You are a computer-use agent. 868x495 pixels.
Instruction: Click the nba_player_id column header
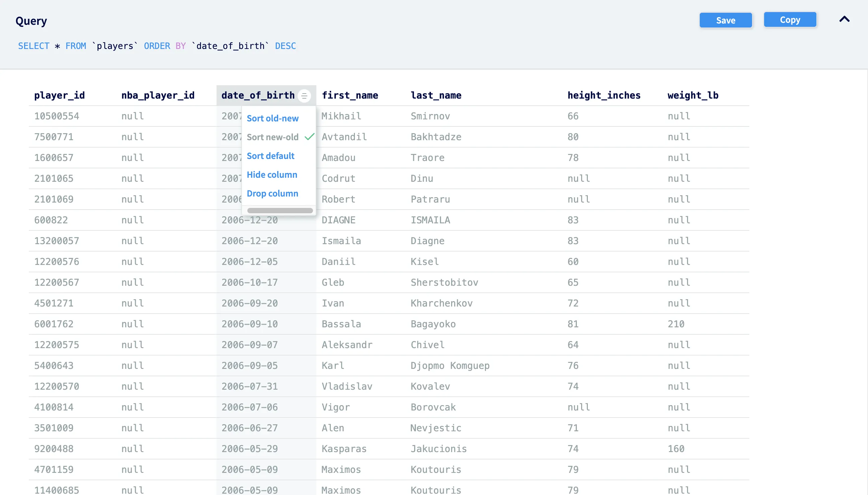pos(158,96)
